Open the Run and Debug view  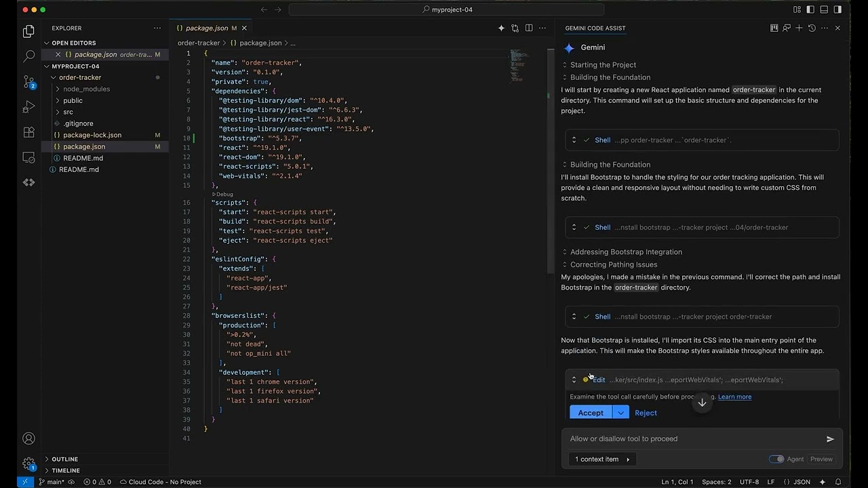(x=28, y=107)
